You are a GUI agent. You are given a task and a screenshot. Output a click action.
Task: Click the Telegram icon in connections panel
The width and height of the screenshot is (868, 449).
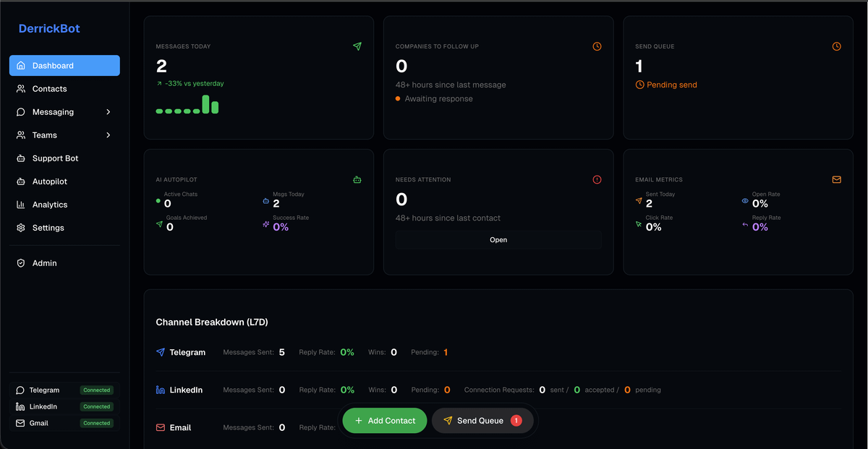click(20, 390)
